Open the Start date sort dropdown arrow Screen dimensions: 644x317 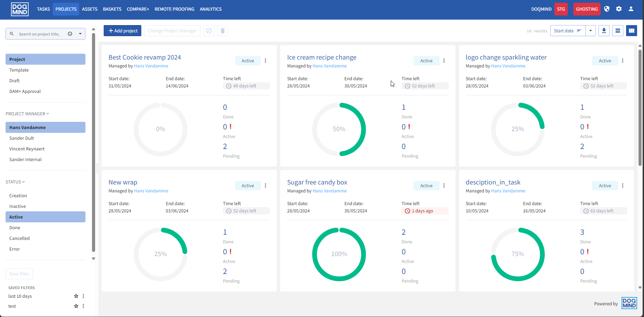[x=591, y=31]
